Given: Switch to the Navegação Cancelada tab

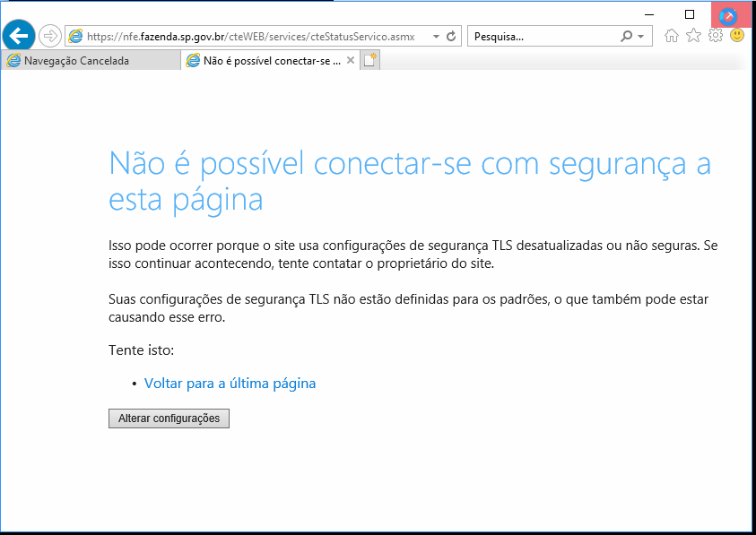Looking at the screenshot, I should (x=91, y=61).
